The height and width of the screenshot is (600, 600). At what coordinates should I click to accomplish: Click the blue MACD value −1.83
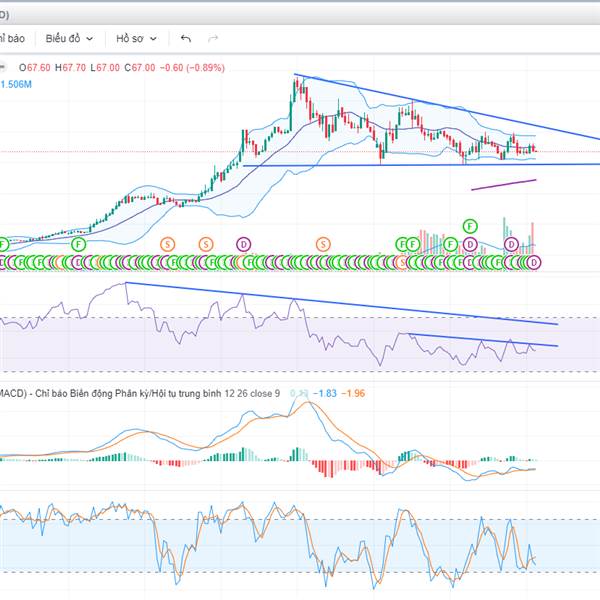pyautogui.click(x=325, y=393)
